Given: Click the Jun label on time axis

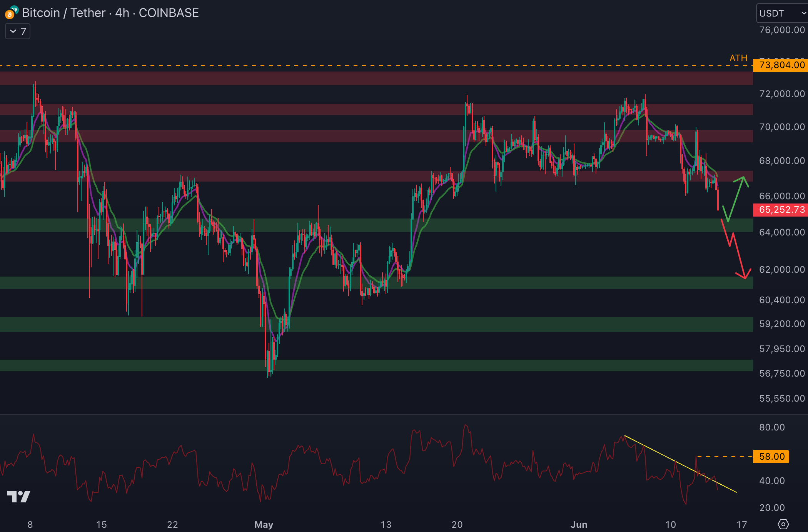Looking at the screenshot, I should click(x=578, y=524).
